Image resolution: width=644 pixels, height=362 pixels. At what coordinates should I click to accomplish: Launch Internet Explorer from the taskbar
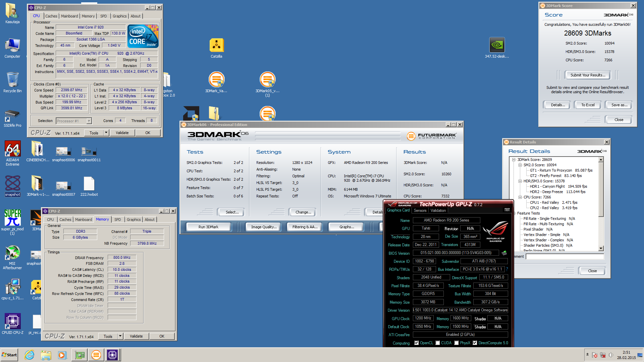(x=30, y=355)
